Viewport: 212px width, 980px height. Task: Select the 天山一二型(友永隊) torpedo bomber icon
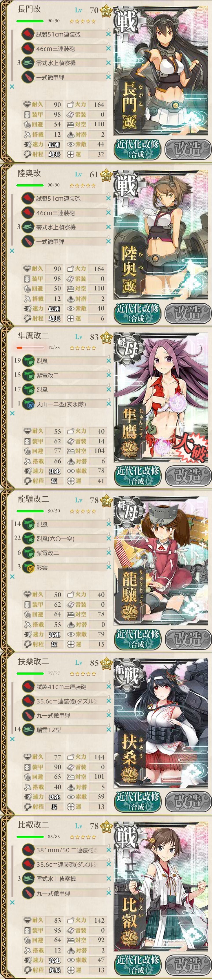click(x=28, y=404)
